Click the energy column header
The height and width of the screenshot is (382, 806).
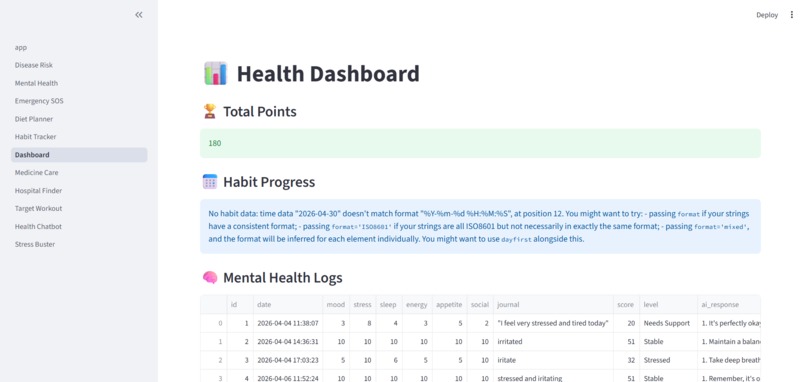[417, 304]
